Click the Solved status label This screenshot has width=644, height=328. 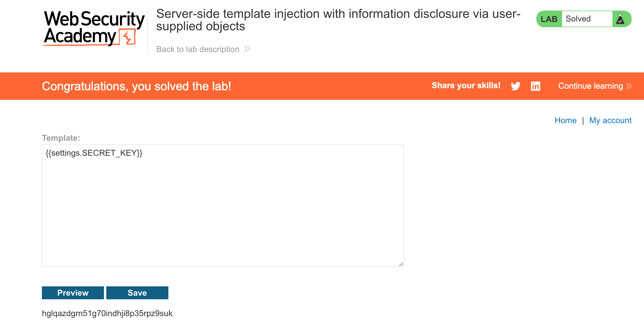pos(578,19)
